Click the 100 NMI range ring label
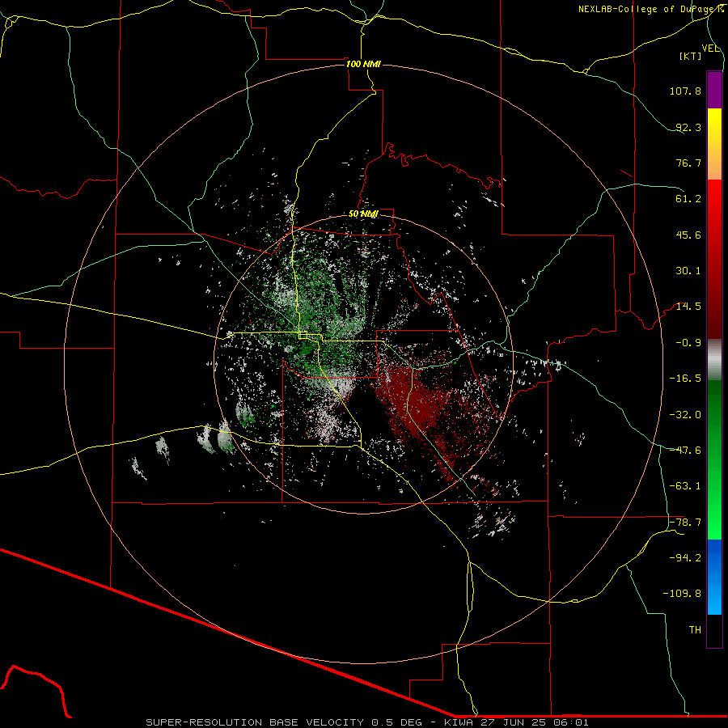Screen dimensions: 728x728 click(363, 64)
